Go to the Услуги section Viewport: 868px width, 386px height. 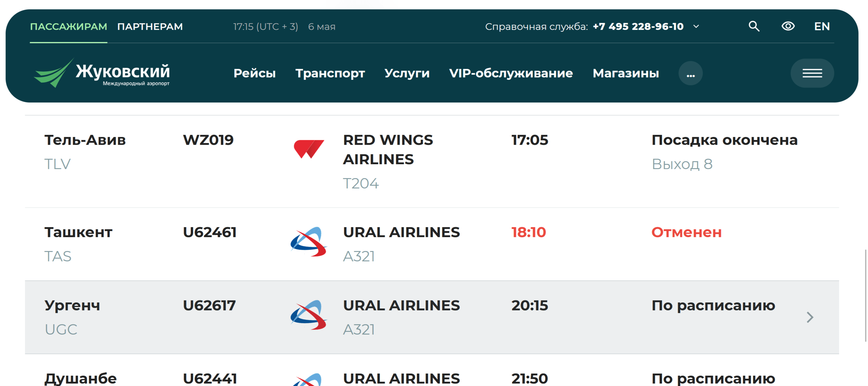[x=407, y=73]
